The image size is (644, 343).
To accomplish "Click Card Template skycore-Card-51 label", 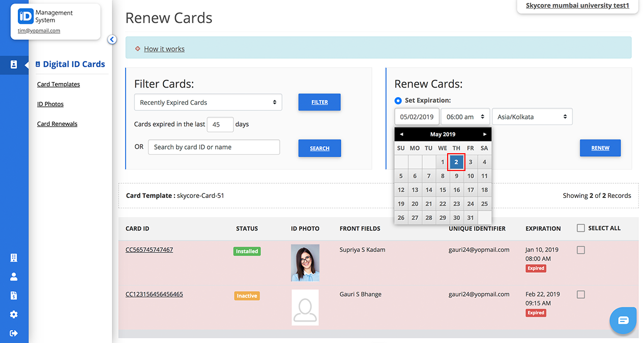I will pos(175,195).
